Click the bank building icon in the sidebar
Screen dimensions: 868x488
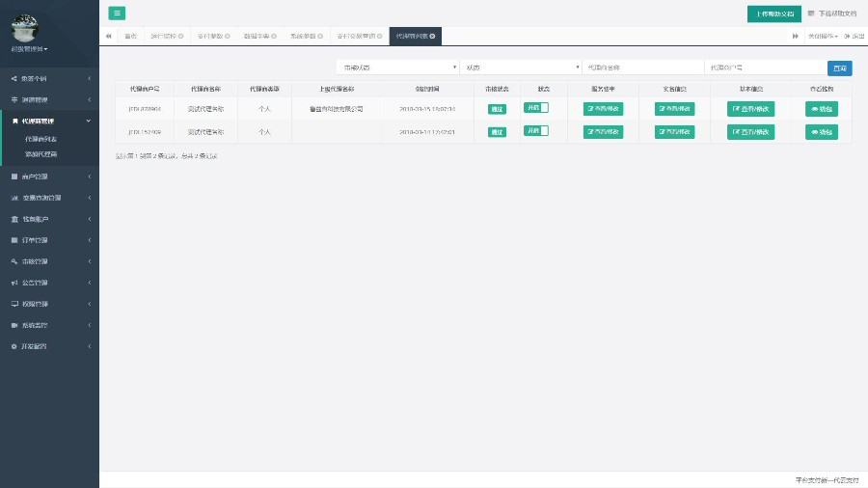(14, 219)
